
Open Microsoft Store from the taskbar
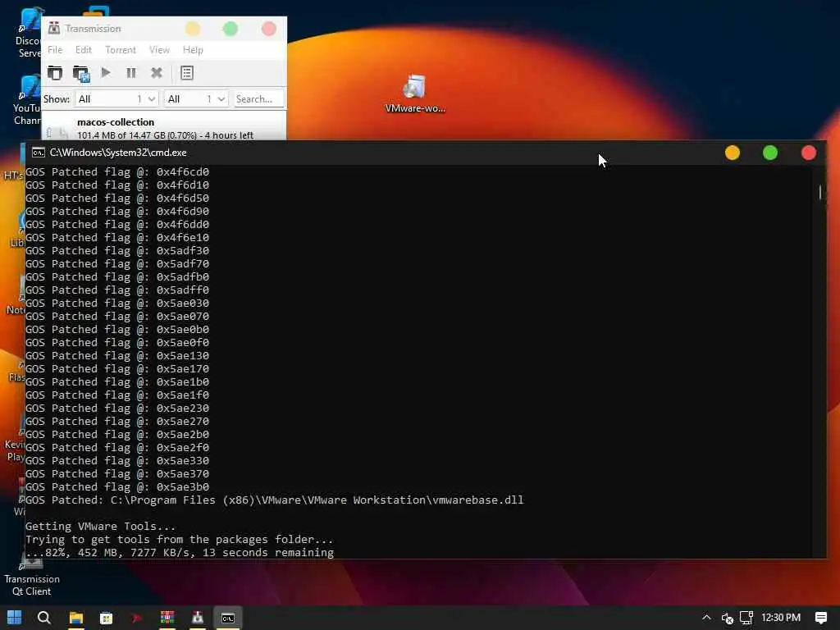pos(106,618)
